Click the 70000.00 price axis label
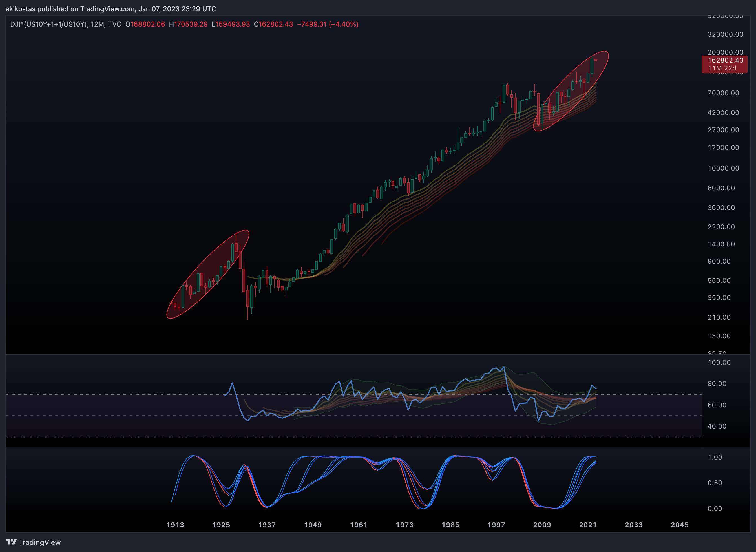The height and width of the screenshot is (552, 756). coord(723,93)
